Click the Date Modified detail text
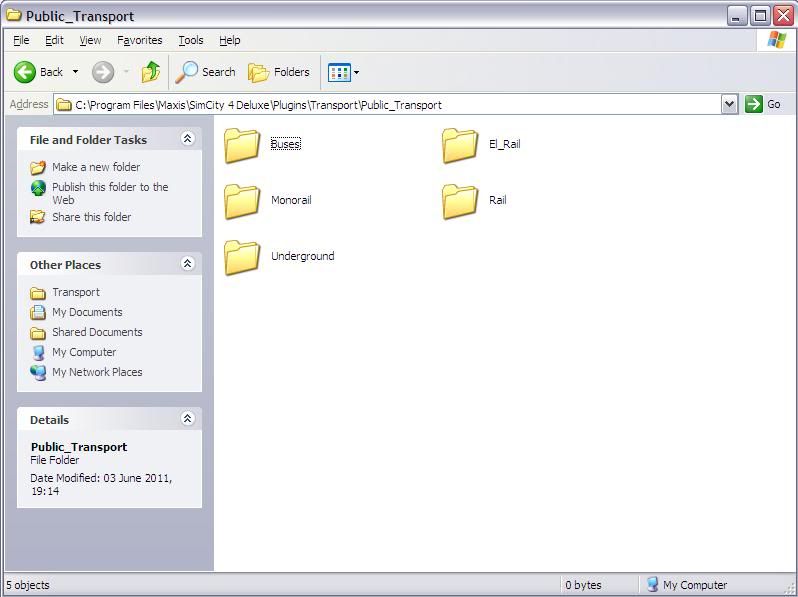This screenshot has width=798, height=597. tap(101, 485)
